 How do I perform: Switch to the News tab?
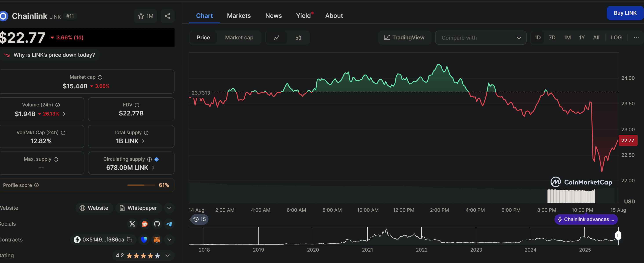coord(273,16)
